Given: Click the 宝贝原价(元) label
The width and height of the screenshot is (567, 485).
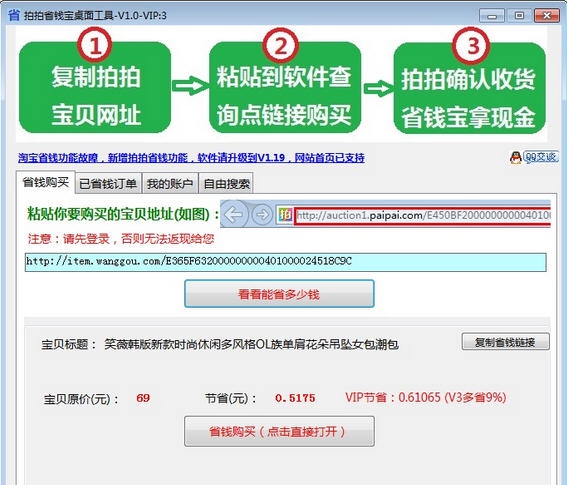Looking at the screenshot, I should pos(81,399).
